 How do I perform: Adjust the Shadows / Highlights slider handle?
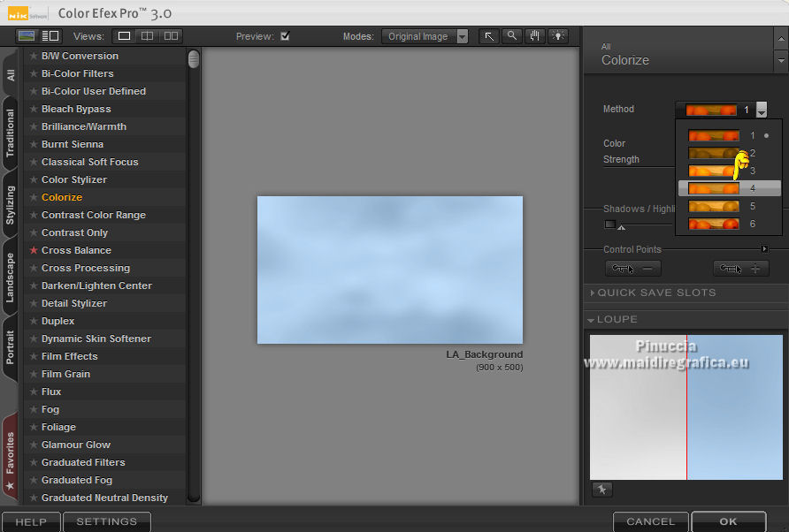(x=622, y=228)
